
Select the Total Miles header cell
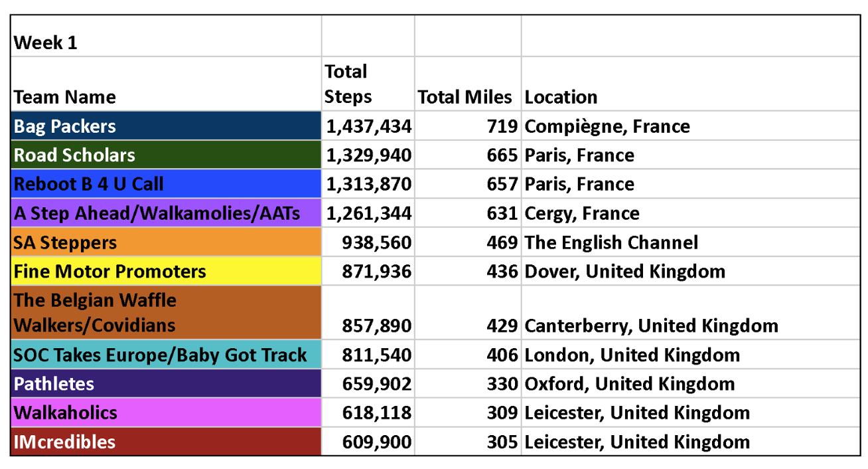coord(468,84)
